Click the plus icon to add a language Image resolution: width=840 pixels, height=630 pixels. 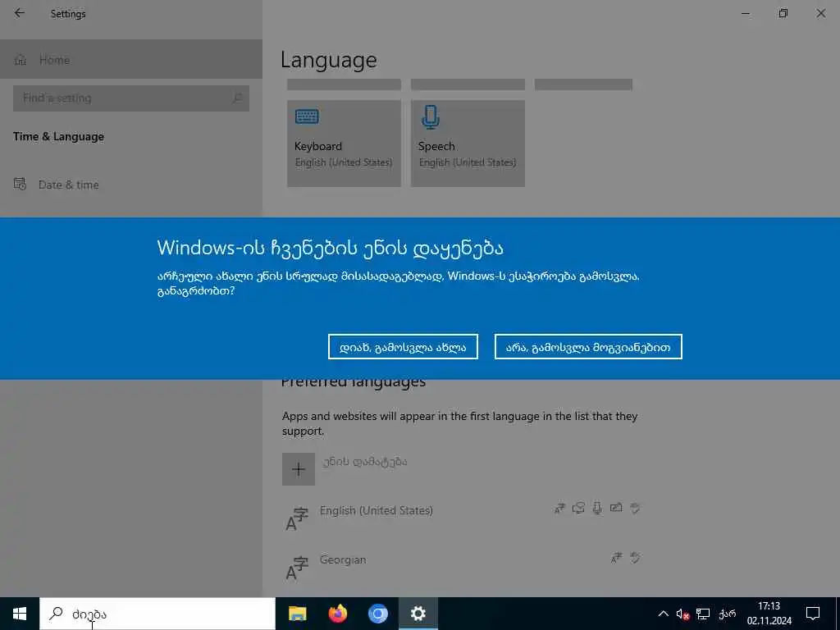299,469
